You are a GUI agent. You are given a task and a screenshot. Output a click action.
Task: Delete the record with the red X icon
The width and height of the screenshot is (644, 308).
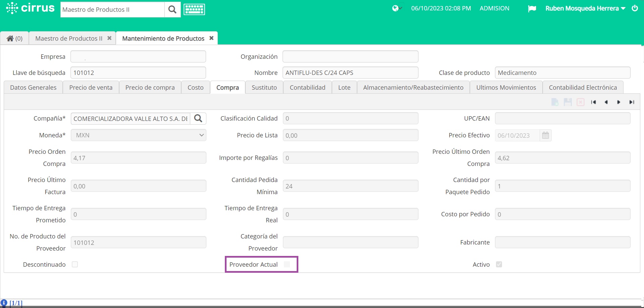click(x=581, y=102)
